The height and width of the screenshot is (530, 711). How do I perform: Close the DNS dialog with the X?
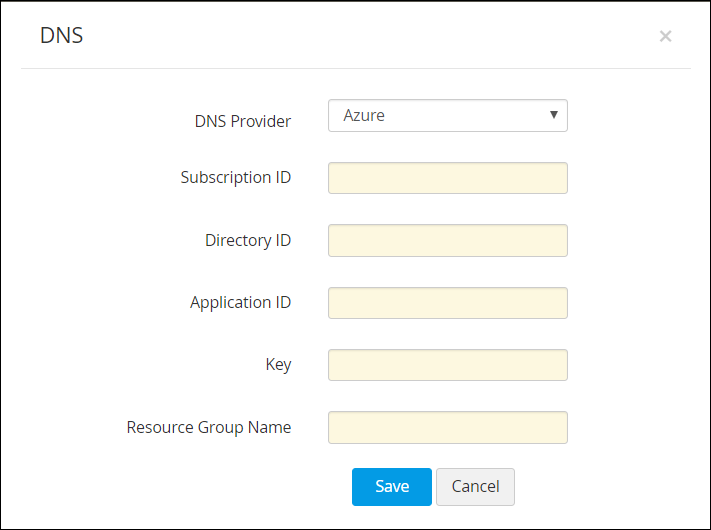coord(665,37)
